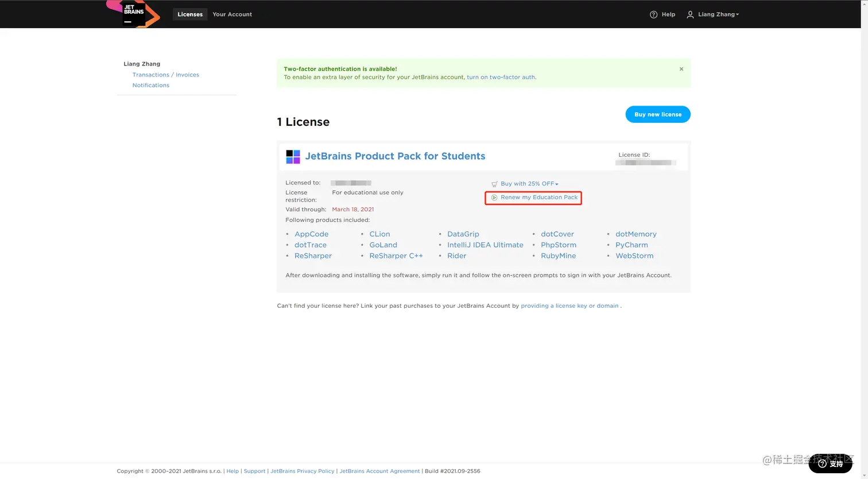Open the Rider product link

click(457, 256)
